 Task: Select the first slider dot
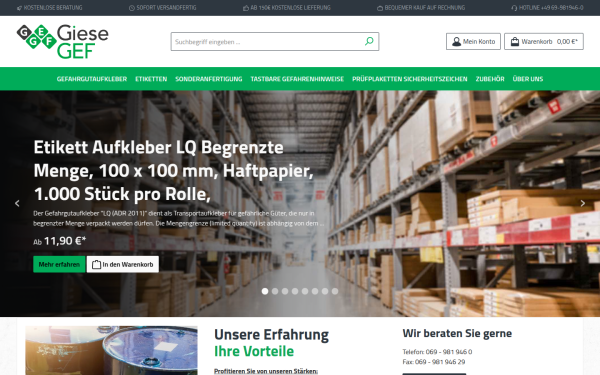265,291
